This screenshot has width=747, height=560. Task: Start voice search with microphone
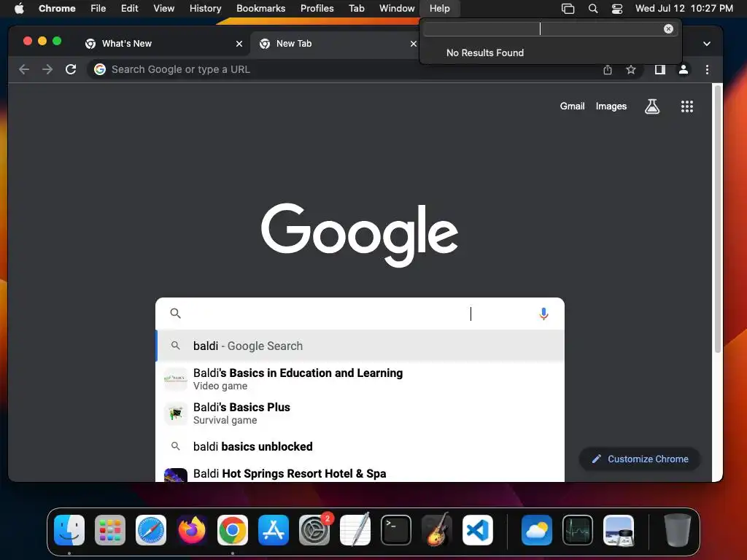(543, 314)
